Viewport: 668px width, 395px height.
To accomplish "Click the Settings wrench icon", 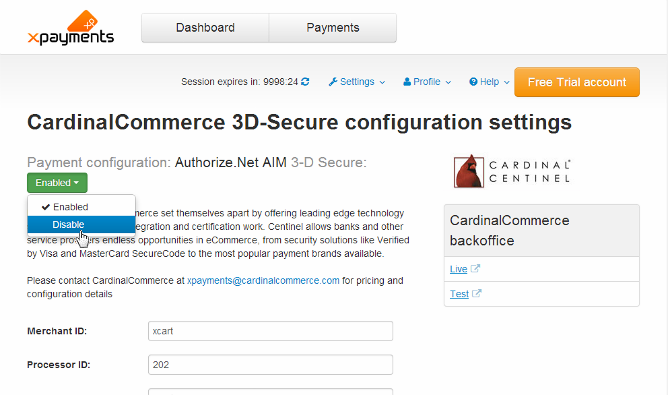I will [333, 81].
